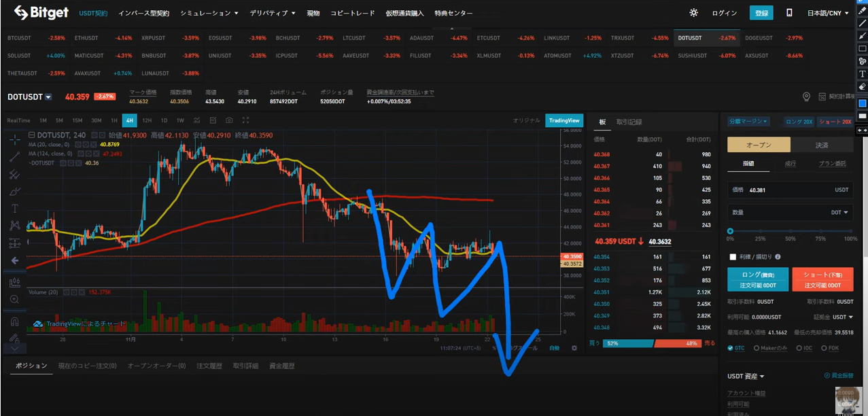Select the forecast/position tool
Viewport: 868px width, 416px height.
pyautogui.click(x=15, y=243)
